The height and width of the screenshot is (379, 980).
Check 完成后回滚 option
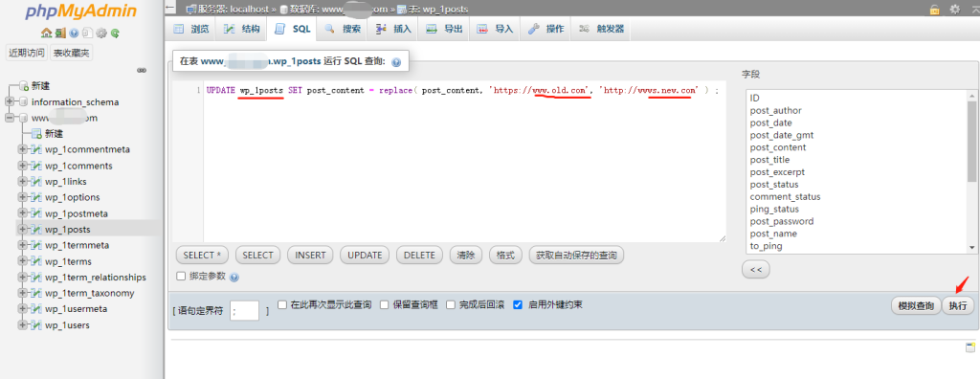tap(451, 304)
